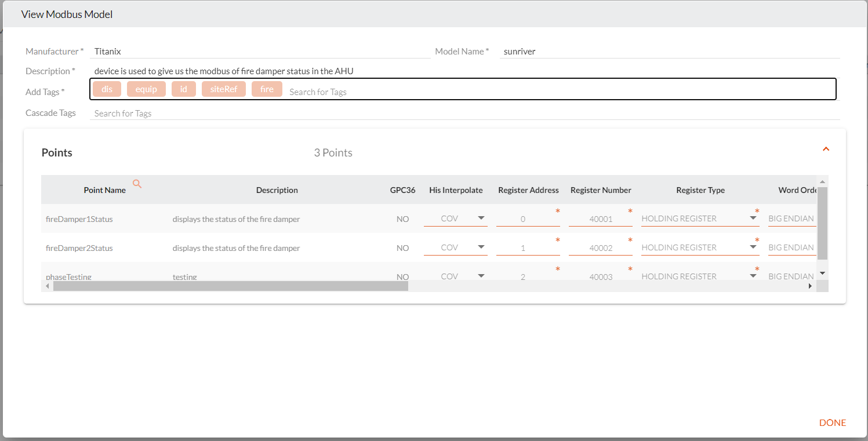Open Register Type dropdown for fireDamper1Status
The image size is (868, 441).
pyautogui.click(x=700, y=218)
